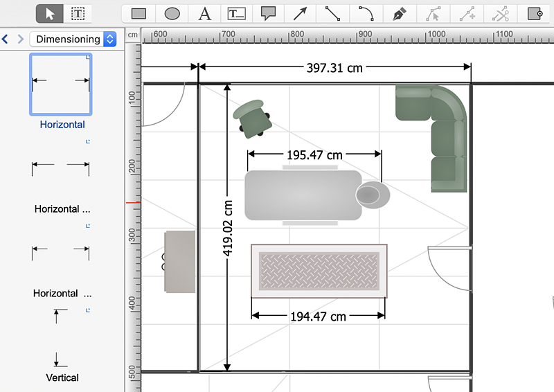Select the Pen drawing tool
The image size is (554, 392).
(399, 13)
